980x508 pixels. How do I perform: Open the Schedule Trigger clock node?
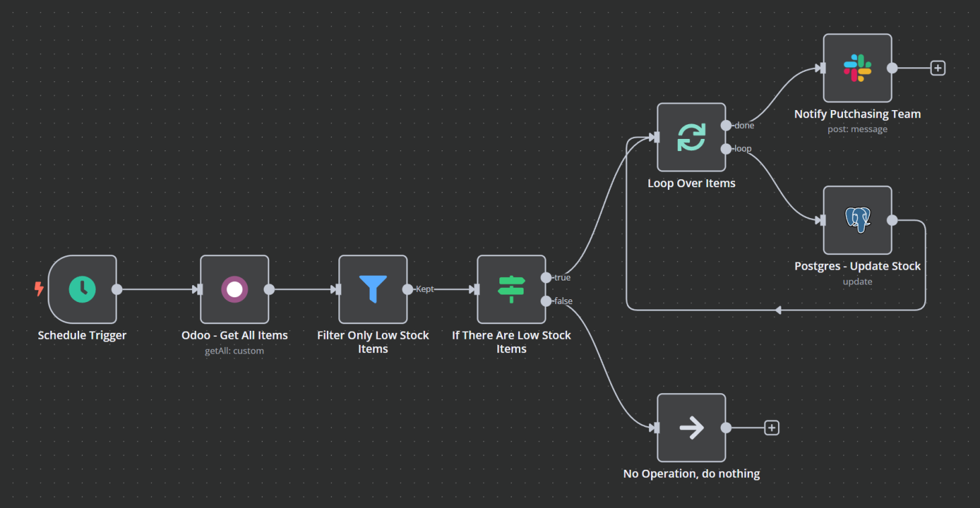82,289
